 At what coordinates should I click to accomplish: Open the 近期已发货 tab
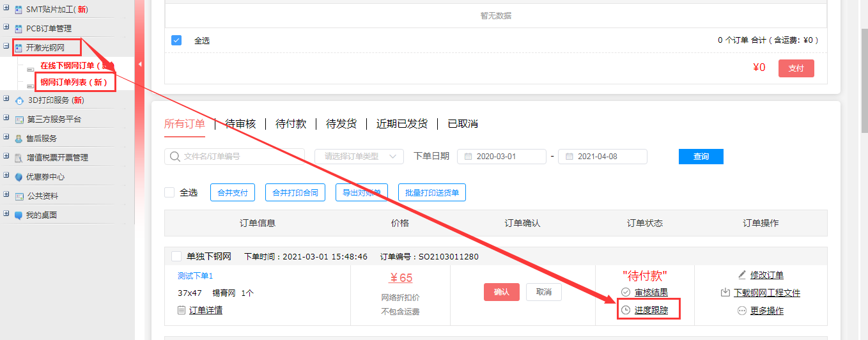click(402, 124)
